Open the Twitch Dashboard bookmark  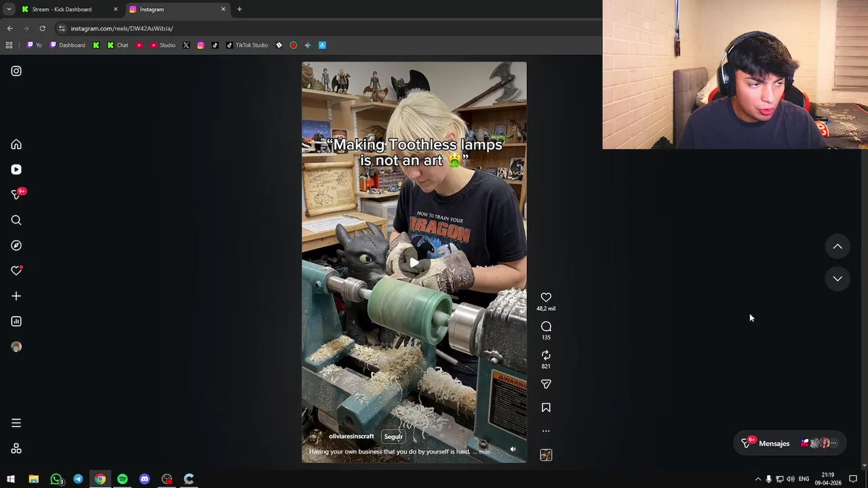point(67,45)
